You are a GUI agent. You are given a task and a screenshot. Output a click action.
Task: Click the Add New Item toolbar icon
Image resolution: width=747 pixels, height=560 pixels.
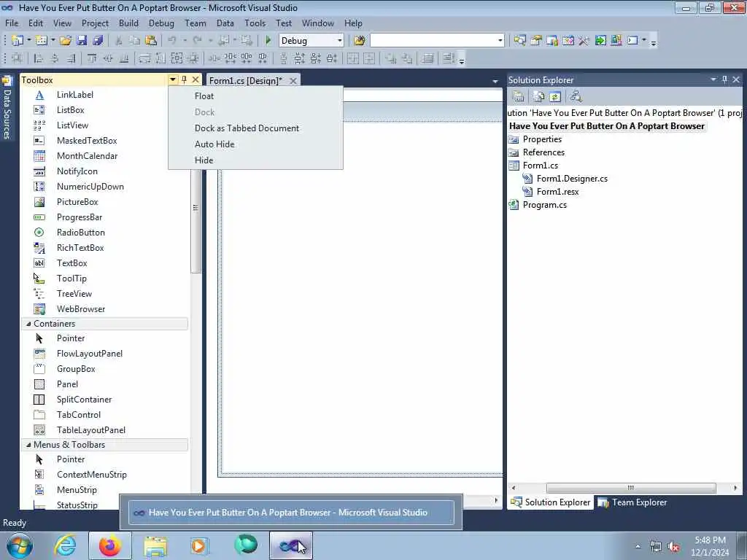click(42, 41)
